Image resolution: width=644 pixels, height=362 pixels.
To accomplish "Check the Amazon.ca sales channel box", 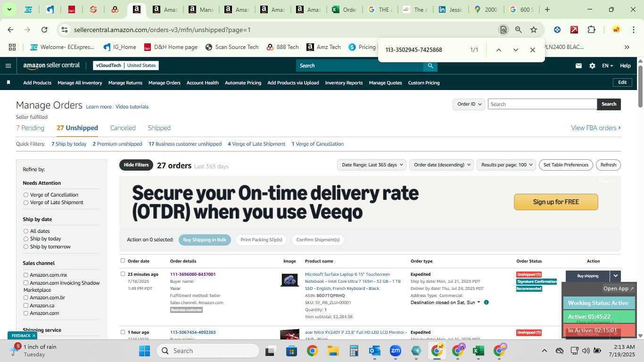I will (26, 305).
